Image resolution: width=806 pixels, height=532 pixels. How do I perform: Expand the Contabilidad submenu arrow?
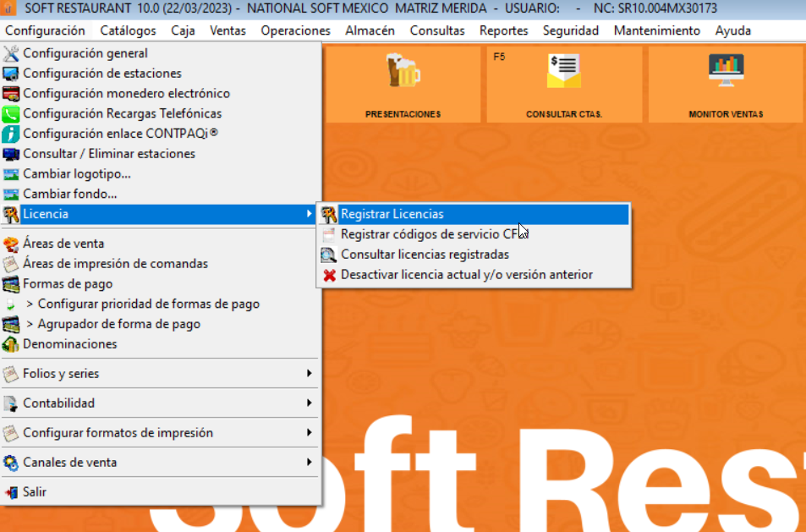[309, 403]
